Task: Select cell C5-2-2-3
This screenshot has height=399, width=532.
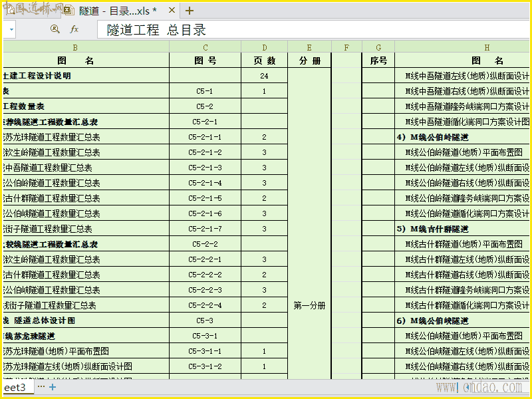Action: (x=205, y=290)
